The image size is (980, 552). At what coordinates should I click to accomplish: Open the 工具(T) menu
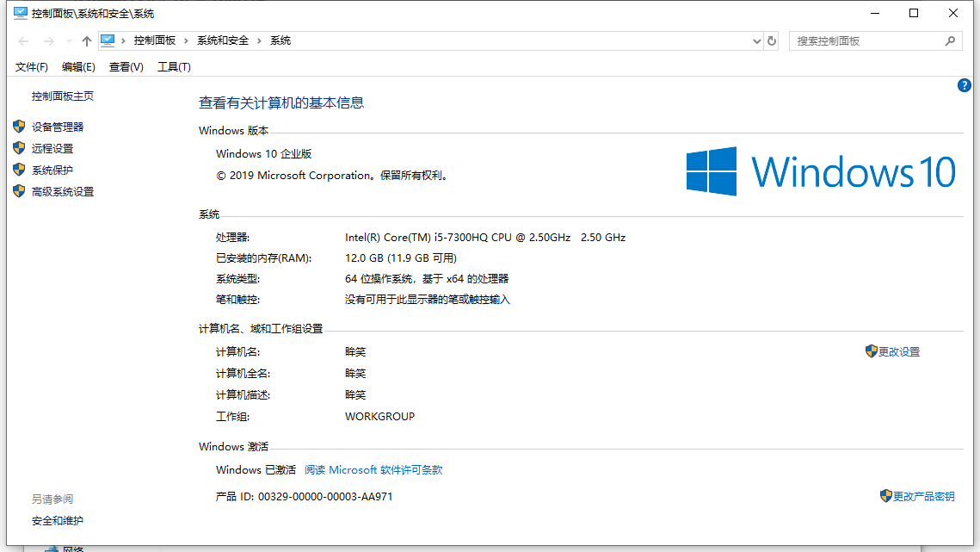pos(174,67)
